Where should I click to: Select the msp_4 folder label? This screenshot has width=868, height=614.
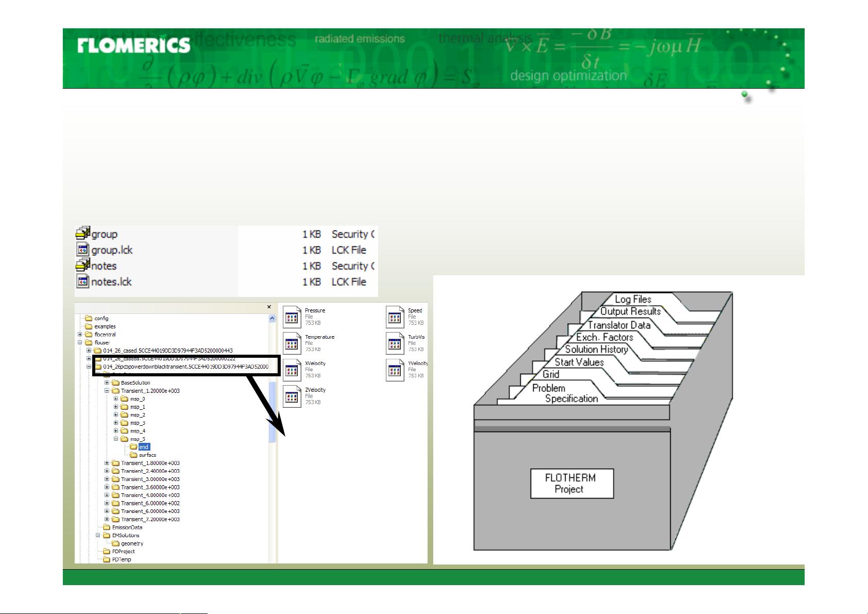138,431
